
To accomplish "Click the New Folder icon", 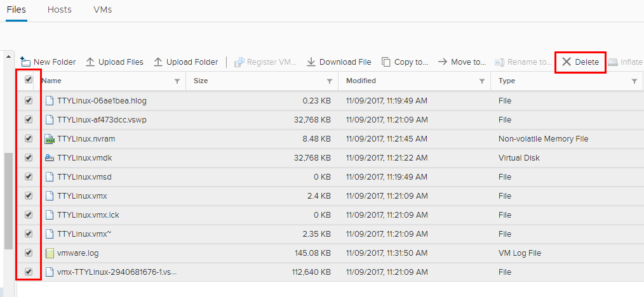I will point(25,62).
